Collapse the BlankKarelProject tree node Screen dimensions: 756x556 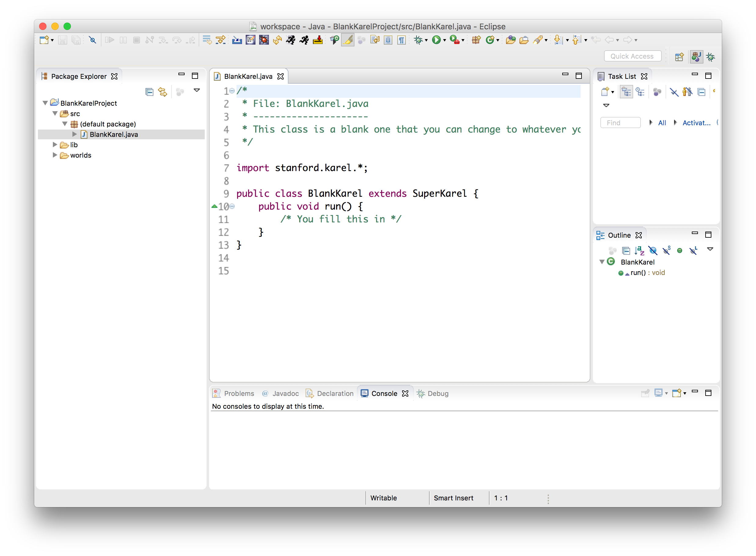pyautogui.click(x=45, y=103)
